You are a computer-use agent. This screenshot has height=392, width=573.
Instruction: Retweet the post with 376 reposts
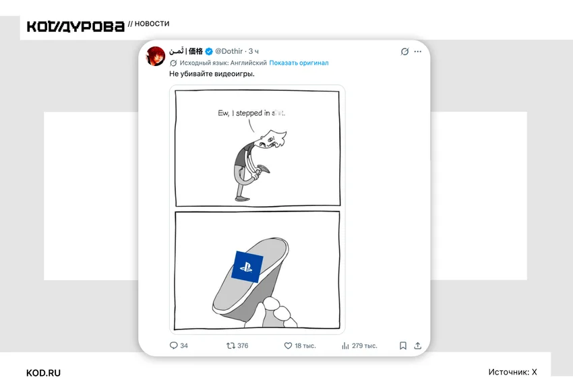[231, 346]
